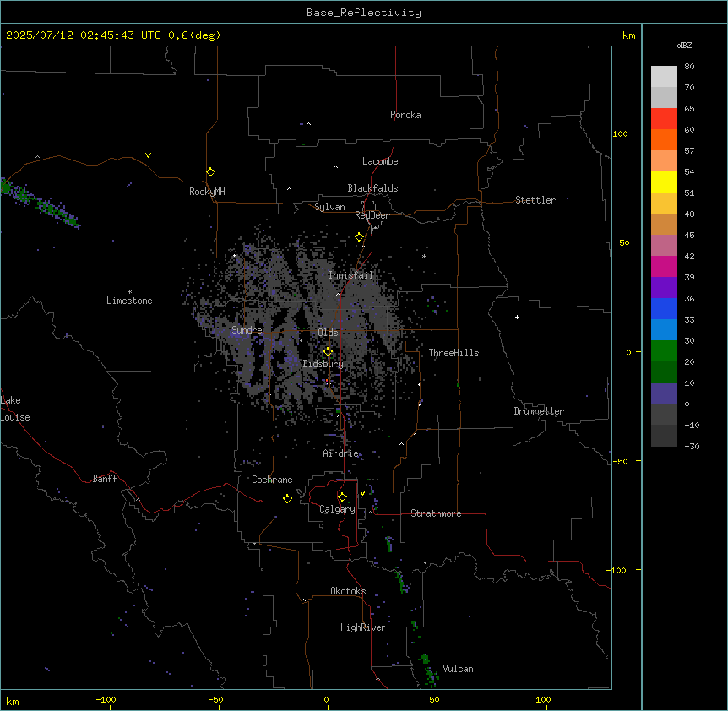Click the ThreeHills label
Image resolution: width=728 pixels, height=711 pixels.
click(x=454, y=353)
